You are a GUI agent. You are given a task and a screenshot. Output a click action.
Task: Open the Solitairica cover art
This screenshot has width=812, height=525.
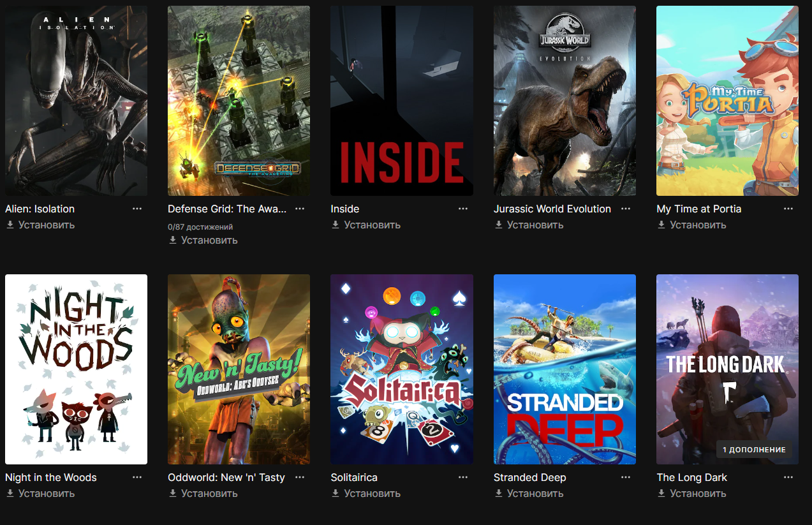click(402, 369)
